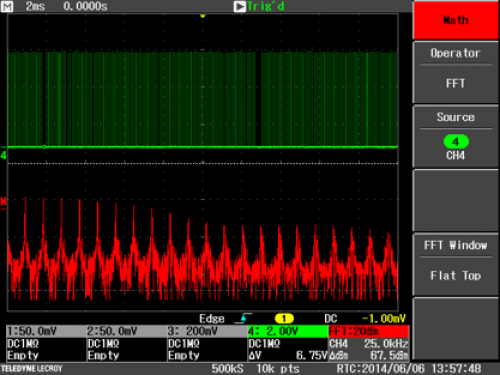Click the M timebase icon at top-left

(7, 6)
